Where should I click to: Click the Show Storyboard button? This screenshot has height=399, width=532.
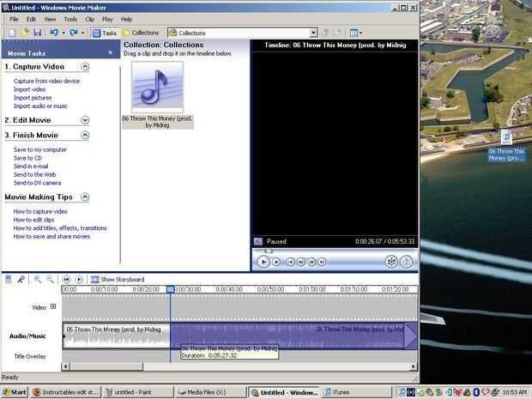pyautogui.click(x=118, y=279)
